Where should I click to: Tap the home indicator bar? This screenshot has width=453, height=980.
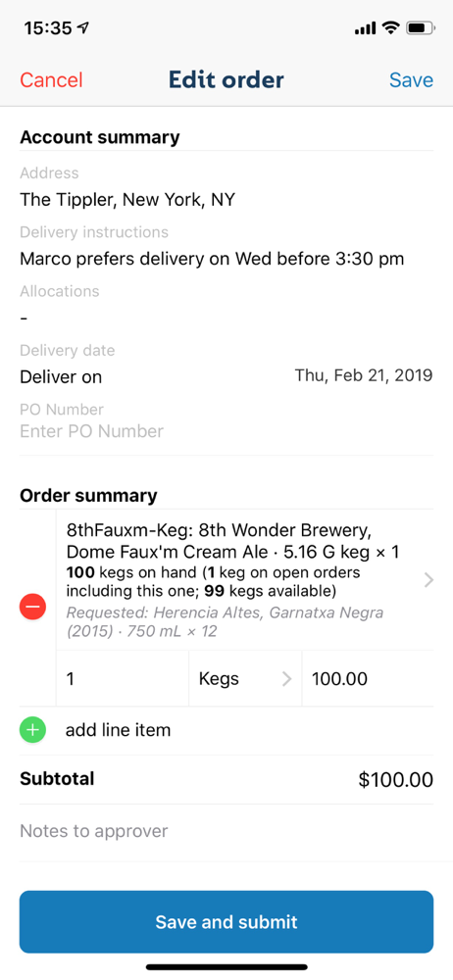pos(226,967)
